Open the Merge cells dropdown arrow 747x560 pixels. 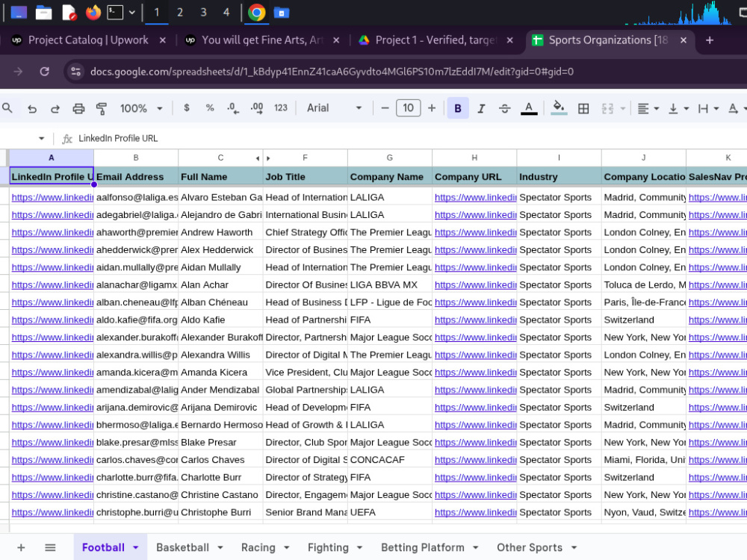623,108
